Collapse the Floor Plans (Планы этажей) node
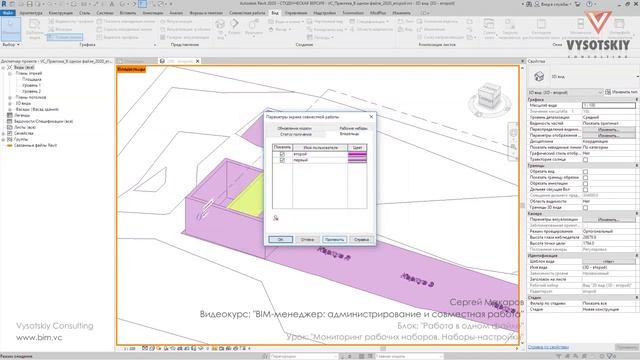 (x=10, y=73)
